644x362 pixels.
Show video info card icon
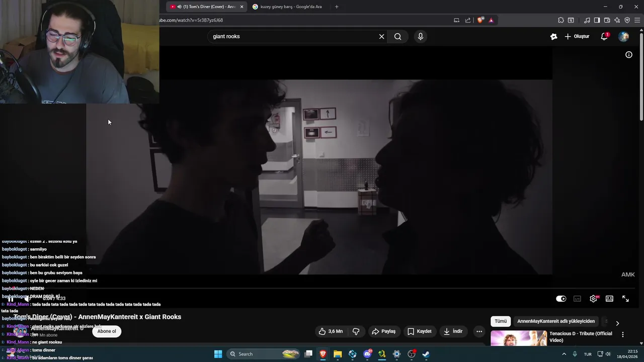(x=629, y=55)
